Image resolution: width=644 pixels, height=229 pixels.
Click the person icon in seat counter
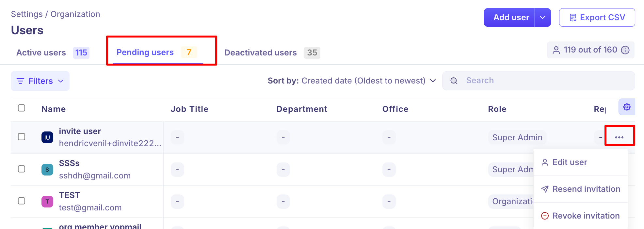click(x=556, y=50)
